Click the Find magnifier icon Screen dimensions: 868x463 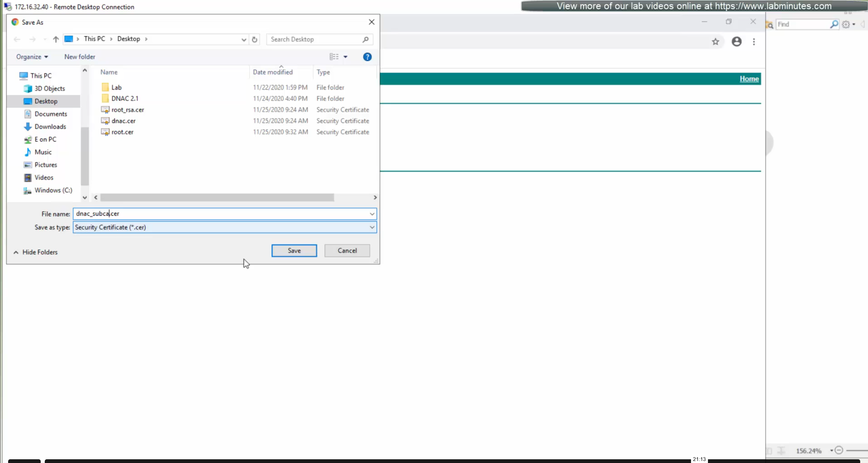click(x=834, y=24)
